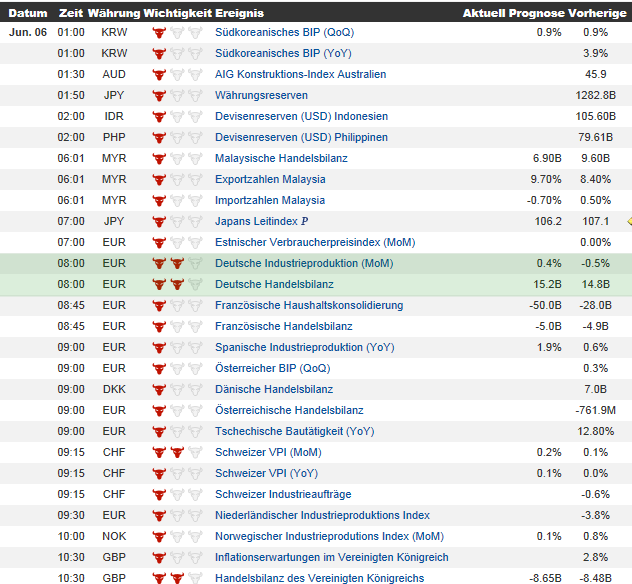Click red bull icon in AIG Konstruktions-Index row
The width and height of the screenshot is (632, 584).
click(x=159, y=74)
